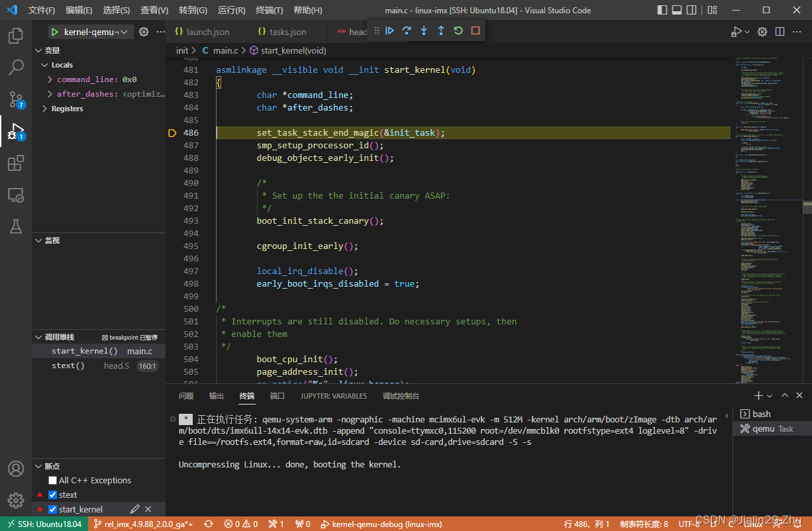Screen dimensions: 812x531
Task: Start debugging with green play button
Action: [55, 32]
